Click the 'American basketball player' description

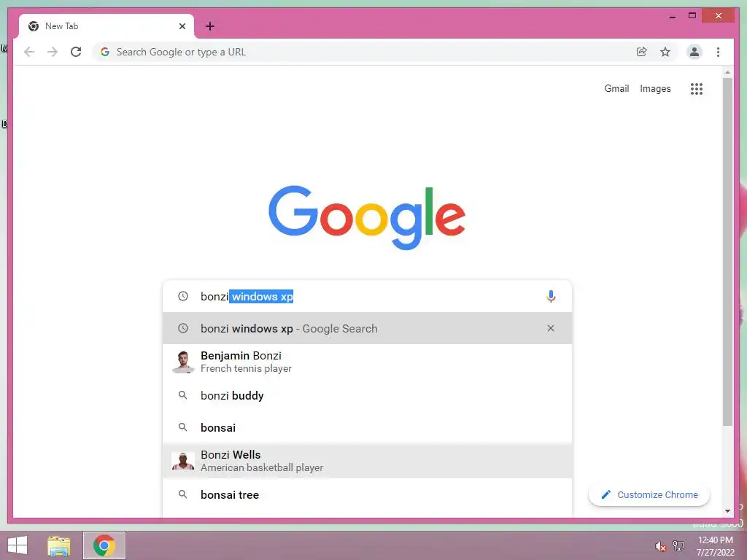point(262,467)
